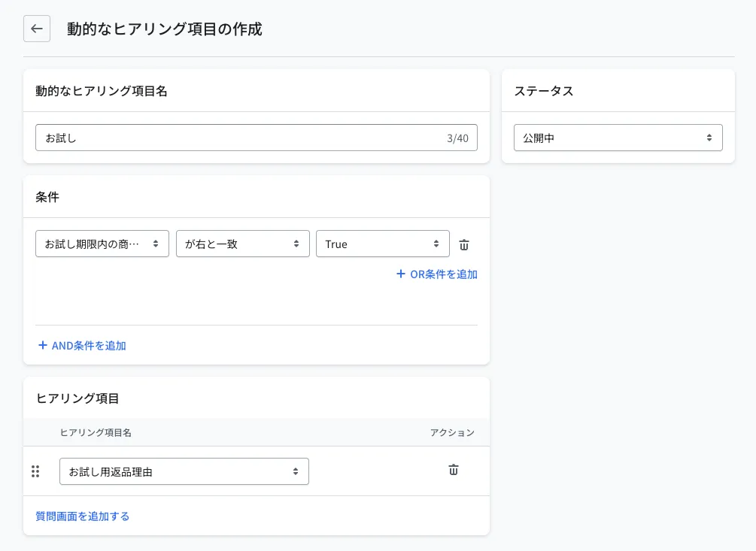The height and width of the screenshot is (551, 756).
Task: Click the 動的なヒアリング項目名 card heading
Action: [x=102, y=91]
